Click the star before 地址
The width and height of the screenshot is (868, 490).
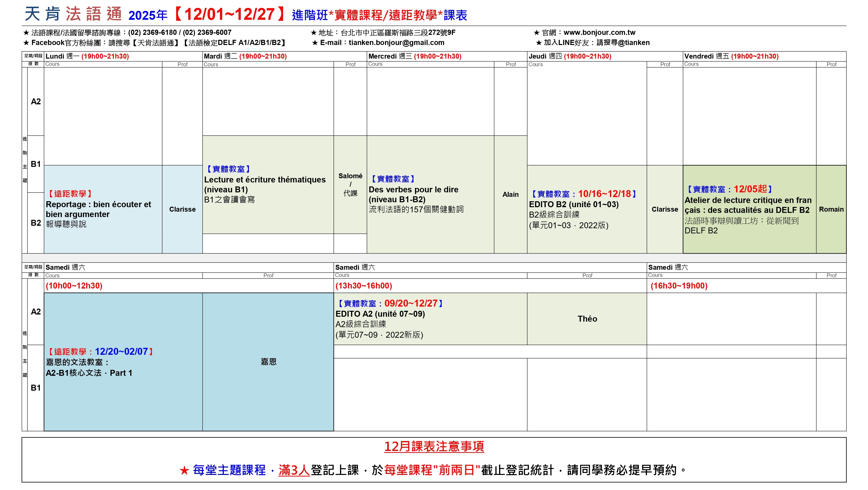[x=313, y=33]
